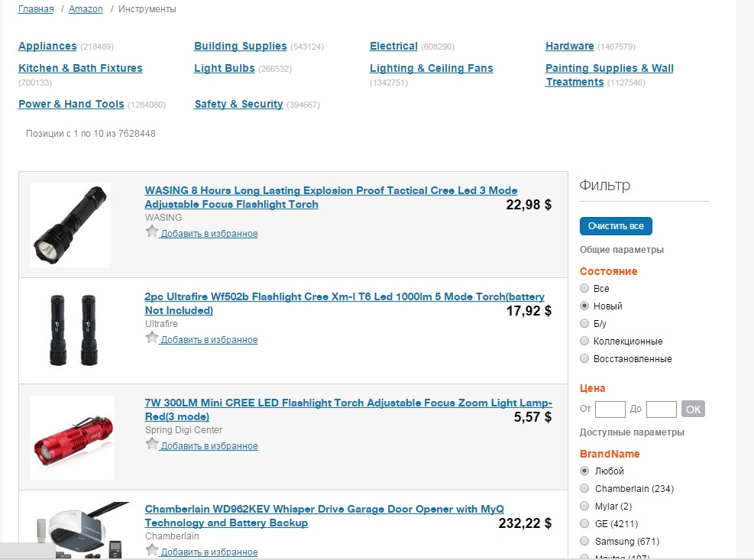Click favorite star for red mini CREE flashlight
The height and width of the screenshot is (560, 754).
coord(152,444)
